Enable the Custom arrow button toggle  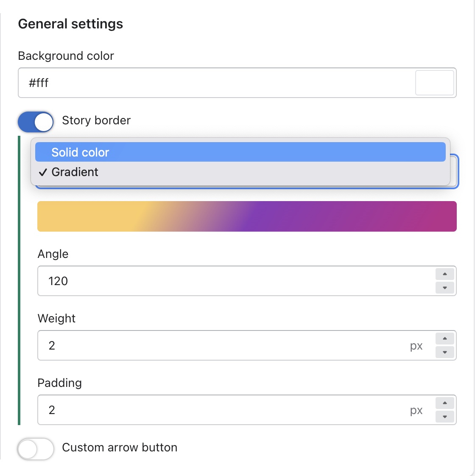point(36,449)
